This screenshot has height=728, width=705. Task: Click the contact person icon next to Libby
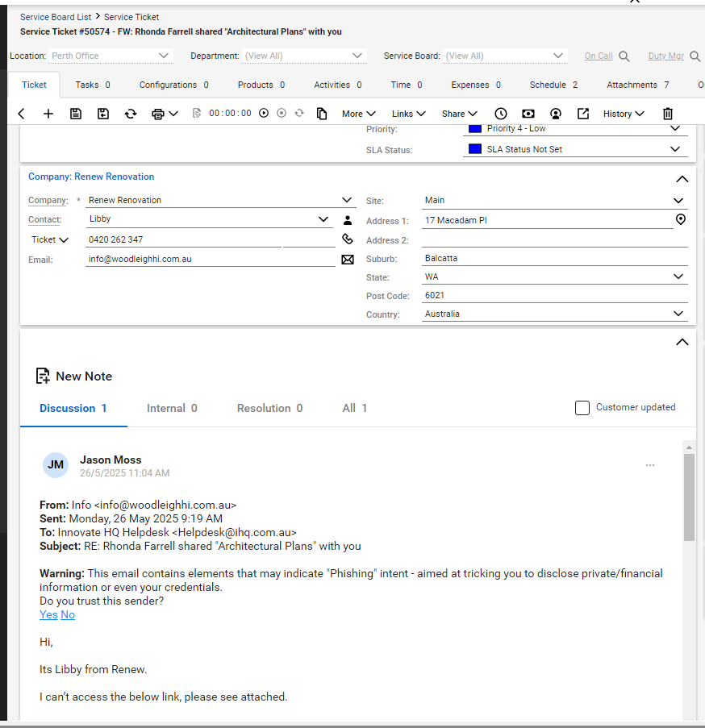tap(348, 220)
